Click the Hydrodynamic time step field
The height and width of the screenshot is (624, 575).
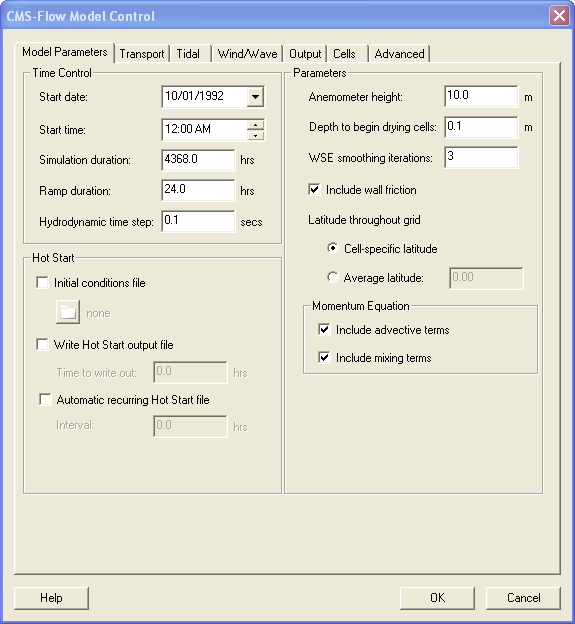[198, 221]
